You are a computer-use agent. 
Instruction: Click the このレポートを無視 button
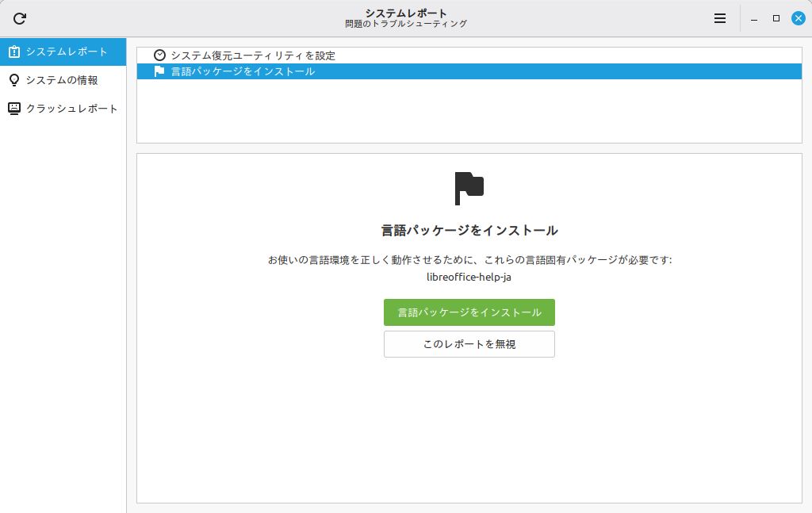coord(469,344)
